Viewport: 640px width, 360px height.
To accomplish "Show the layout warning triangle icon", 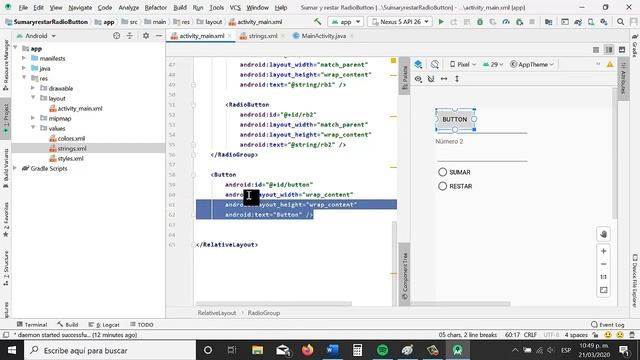I will [x=610, y=64].
